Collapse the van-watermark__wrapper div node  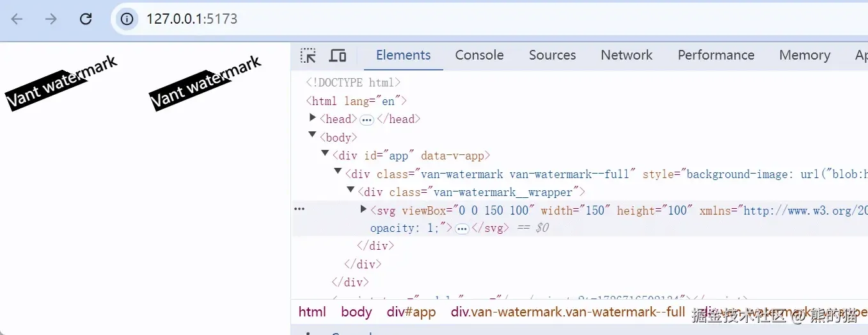pyautogui.click(x=351, y=190)
